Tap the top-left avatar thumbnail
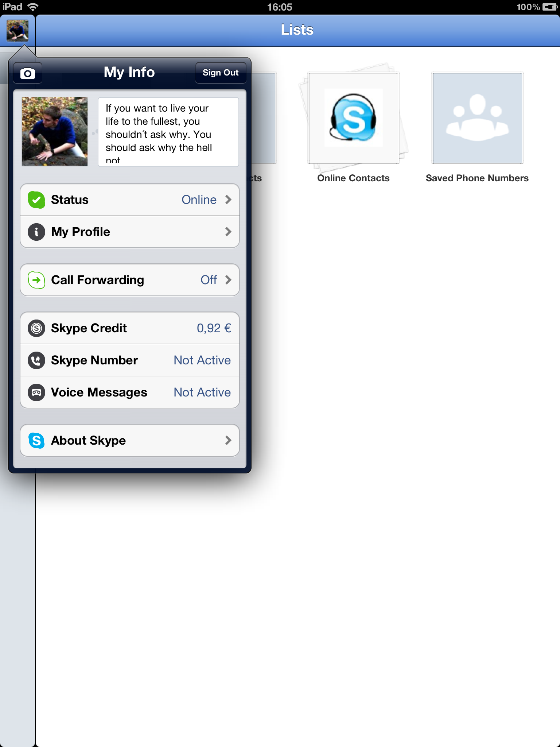 [17, 30]
